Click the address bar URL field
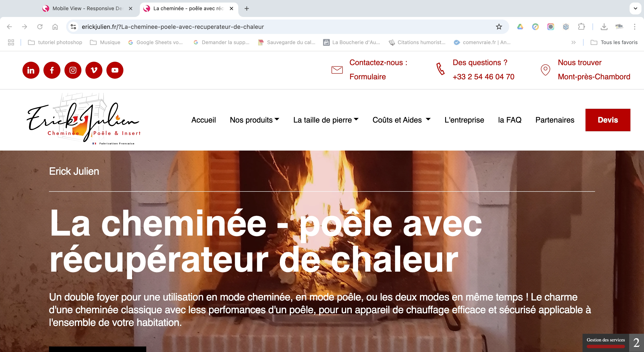Screen dimensions: 644x352 point(285,27)
